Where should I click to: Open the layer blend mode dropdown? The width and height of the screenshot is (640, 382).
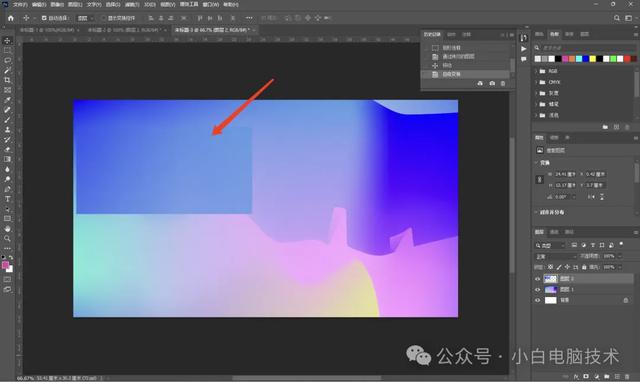(x=556, y=256)
